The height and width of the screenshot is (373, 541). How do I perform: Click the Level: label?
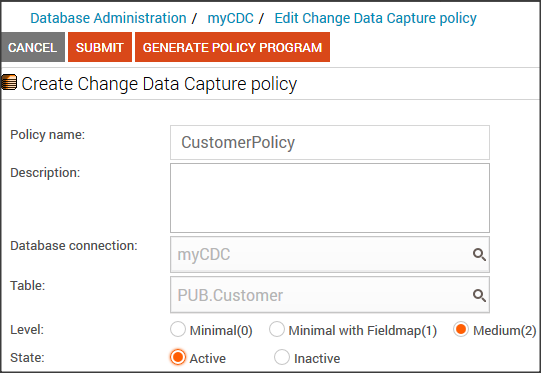[27, 330]
